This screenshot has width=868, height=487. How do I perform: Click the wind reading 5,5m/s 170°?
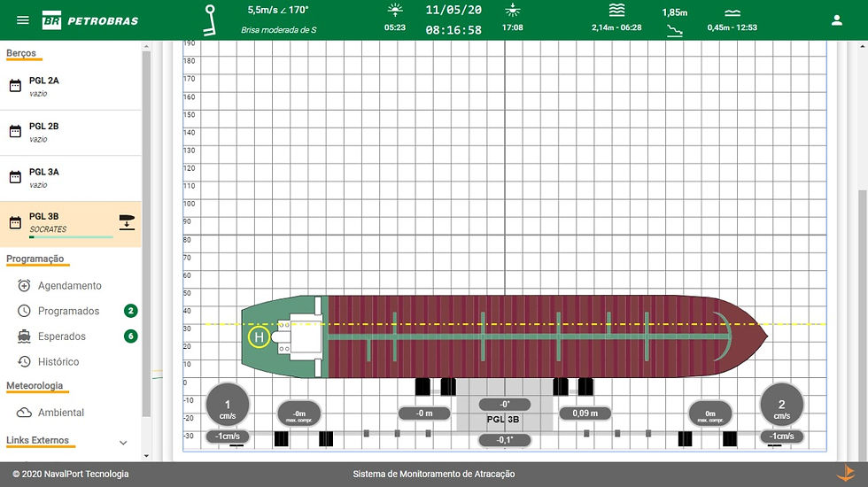278,10
